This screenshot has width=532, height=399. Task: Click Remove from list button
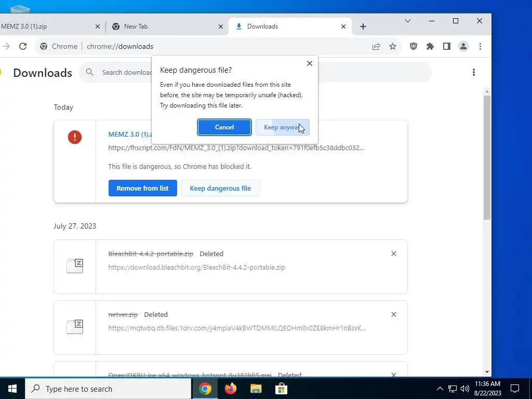point(142,188)
